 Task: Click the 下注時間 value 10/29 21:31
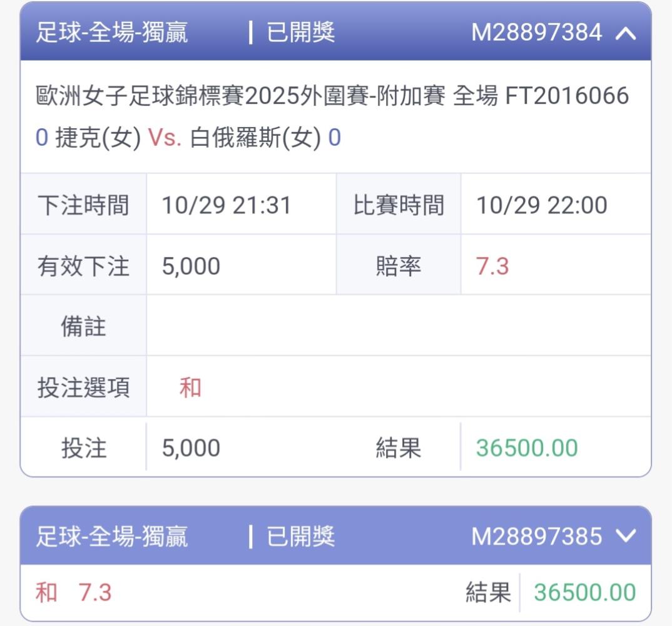pos(227,205)
